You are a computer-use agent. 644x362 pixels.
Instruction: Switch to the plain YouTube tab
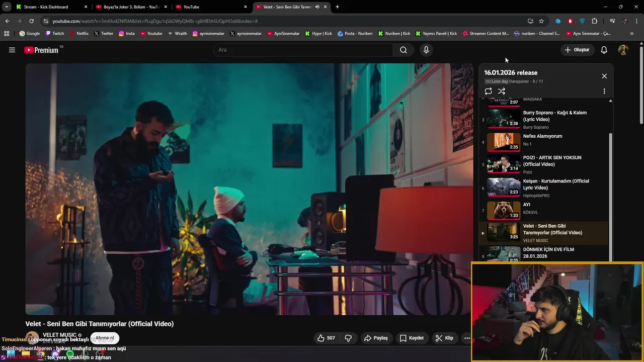211,7
